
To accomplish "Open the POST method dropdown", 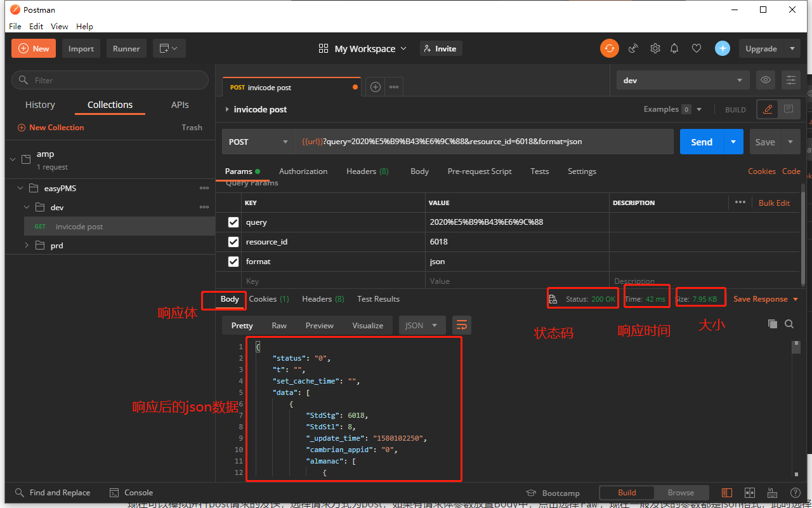I will click(258, 142).
